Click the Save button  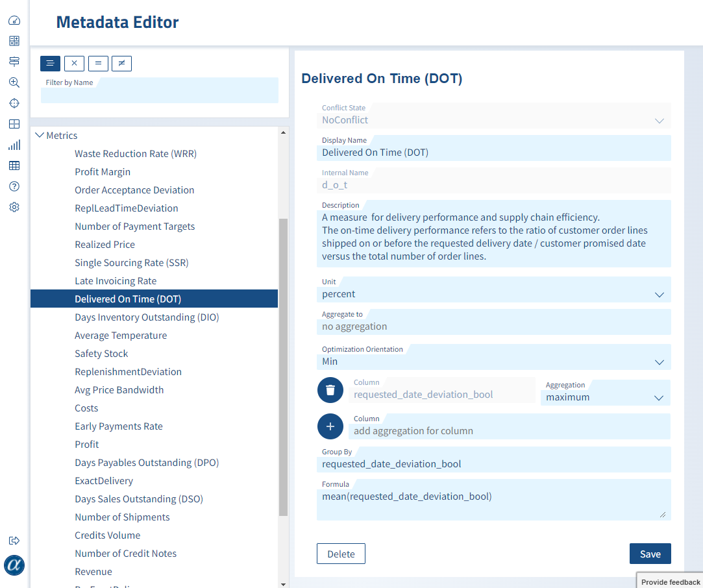650,554
